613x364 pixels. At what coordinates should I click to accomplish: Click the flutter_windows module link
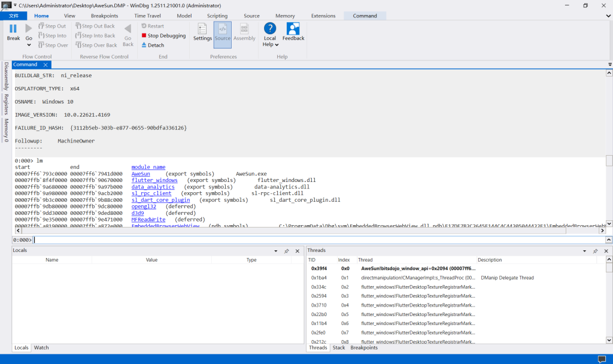[x=154, y=180]
